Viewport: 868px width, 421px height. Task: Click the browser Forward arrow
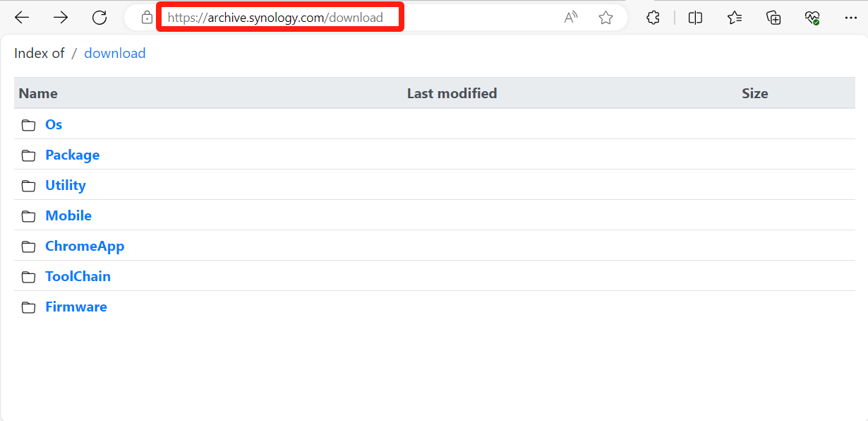[x=61, y=18]
